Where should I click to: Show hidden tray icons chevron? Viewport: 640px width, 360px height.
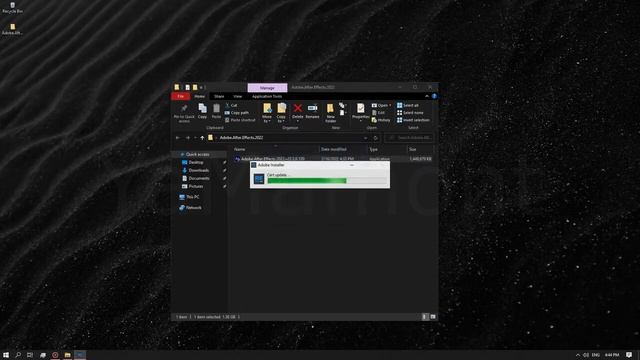578,355
